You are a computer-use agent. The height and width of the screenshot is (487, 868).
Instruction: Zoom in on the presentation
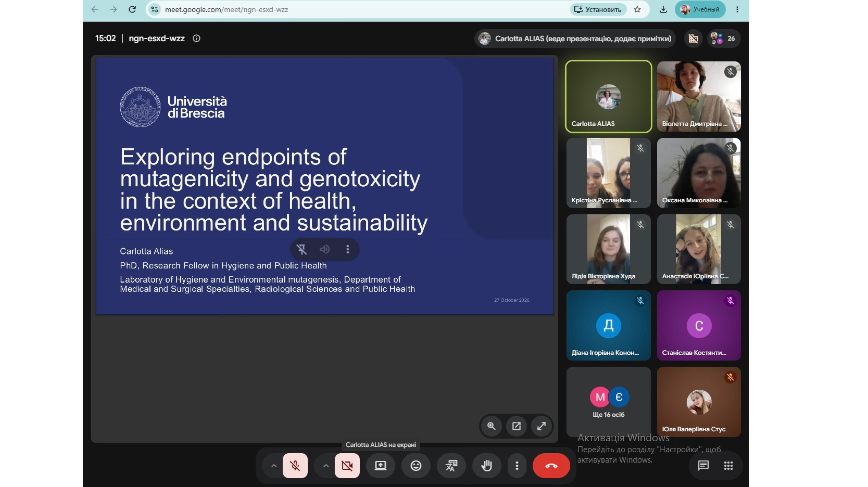click(491, 426)
